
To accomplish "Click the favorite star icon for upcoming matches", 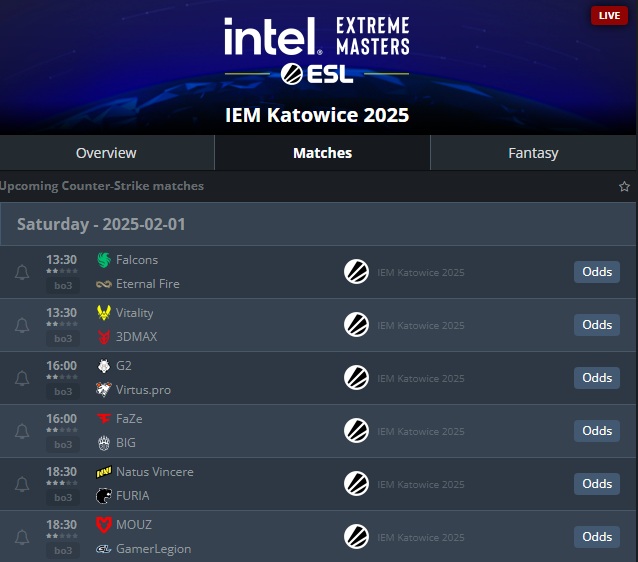I will [624, 186].
